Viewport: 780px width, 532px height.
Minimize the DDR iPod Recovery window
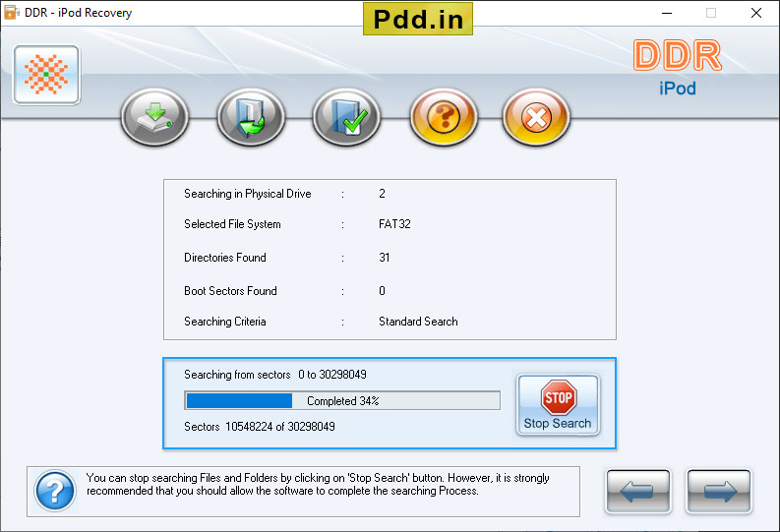(667, 13)
